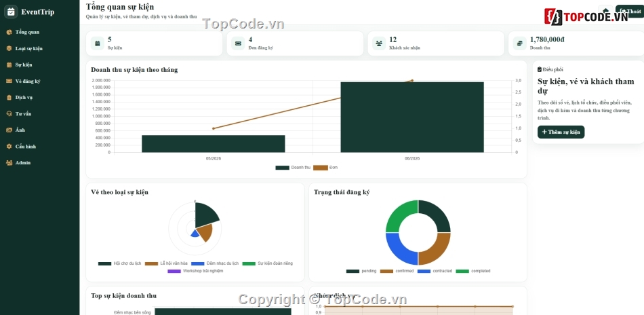Toggle Hội chợ du lịch legend entry
Image resolution: width=644 pixels, height=315 pixels.
pos(120,263)
